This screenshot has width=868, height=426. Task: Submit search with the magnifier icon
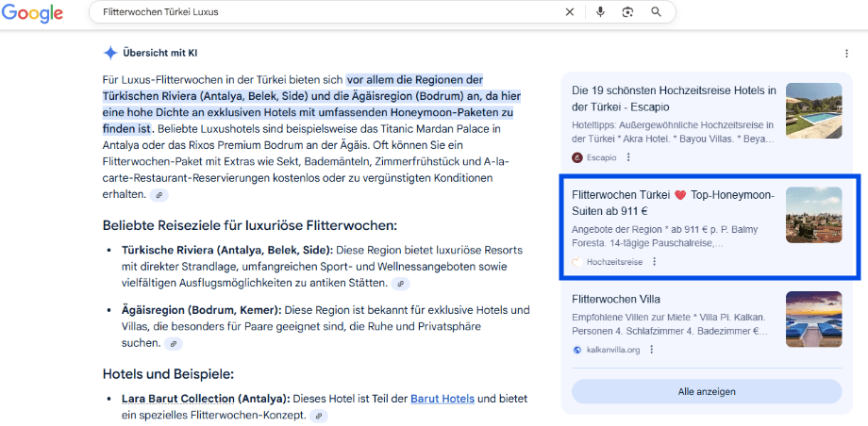pyautogui.click(x=656, y=12)
